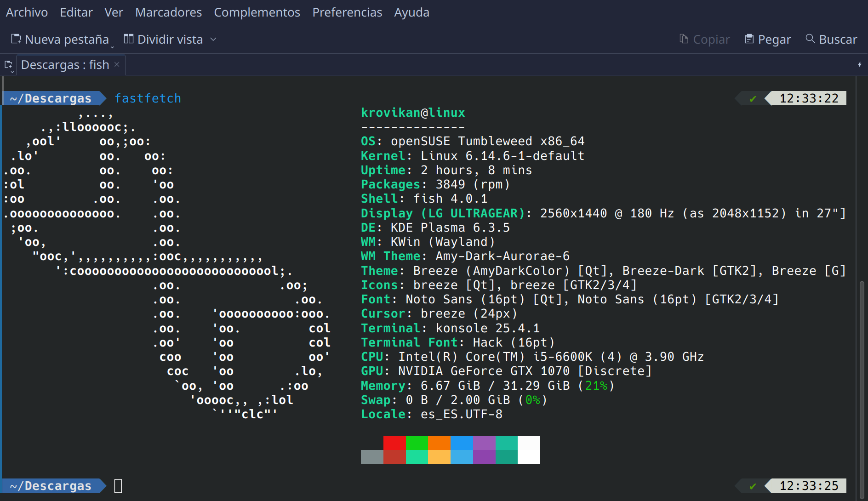The width and height of the screenshot is (868, 501).
Task: Click the green check beside 12:33:25
Action: 753,486
